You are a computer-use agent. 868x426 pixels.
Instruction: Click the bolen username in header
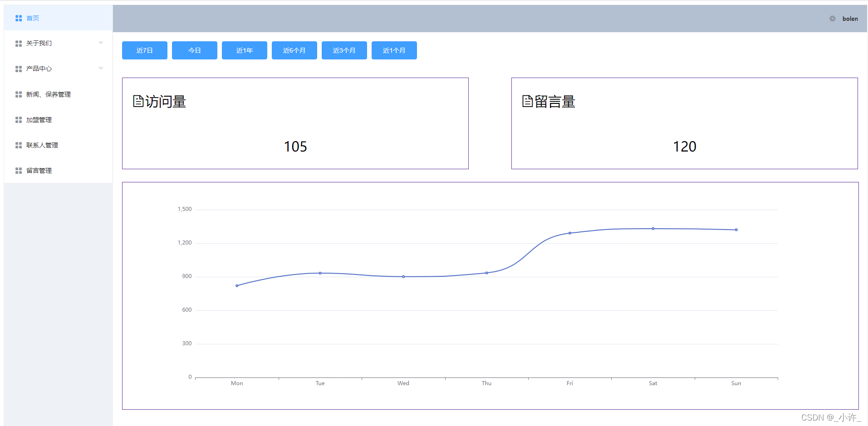coord(850,19)
